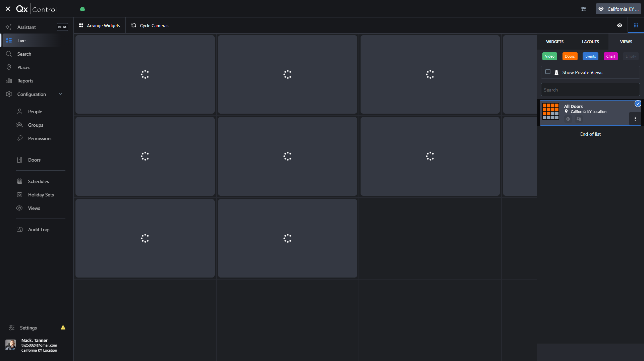Select the orange Doors filter chip
Viewport: 644px width, 361px height.
[570, 56]
